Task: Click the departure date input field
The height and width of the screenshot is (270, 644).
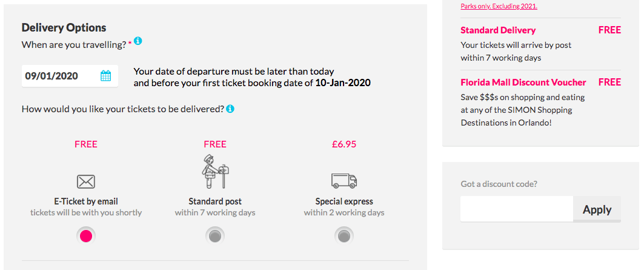Action: [x=59, y=76]
